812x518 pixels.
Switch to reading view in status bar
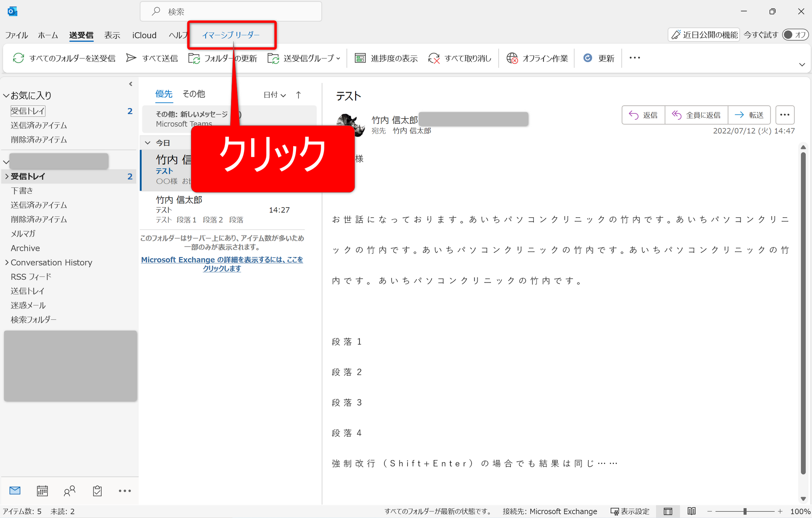pos(691,511)
